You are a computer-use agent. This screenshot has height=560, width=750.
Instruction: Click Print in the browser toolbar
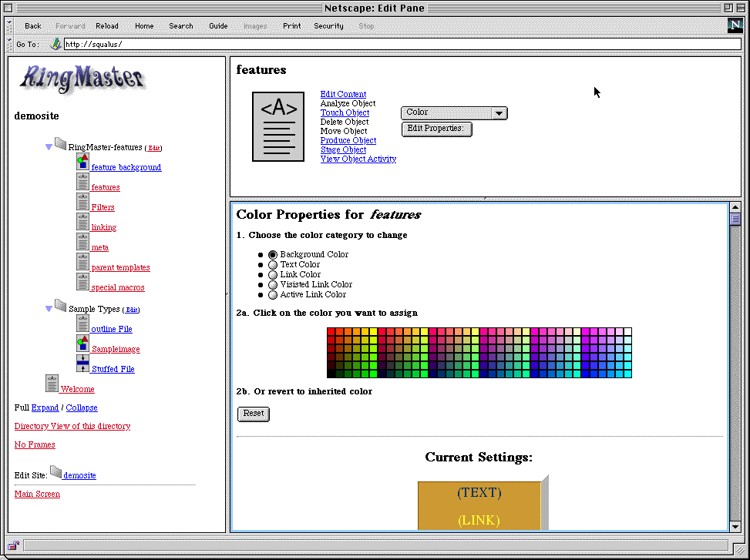point(291,26)
